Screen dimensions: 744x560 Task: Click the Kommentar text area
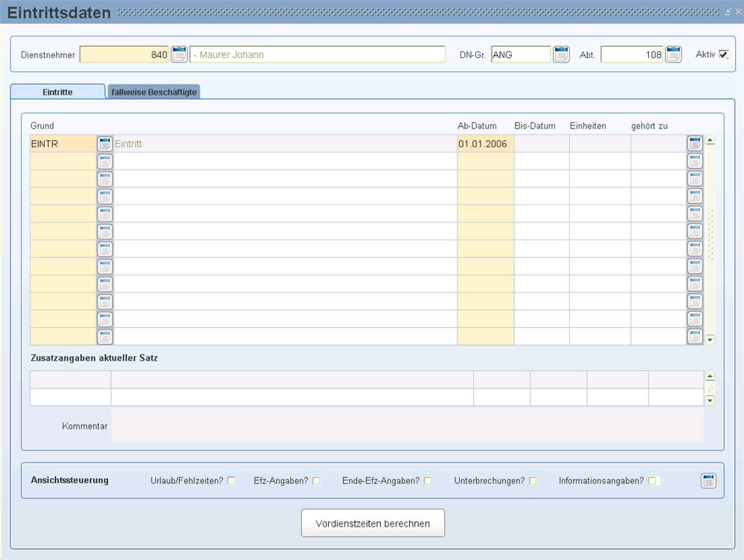[x=408, y=426]
